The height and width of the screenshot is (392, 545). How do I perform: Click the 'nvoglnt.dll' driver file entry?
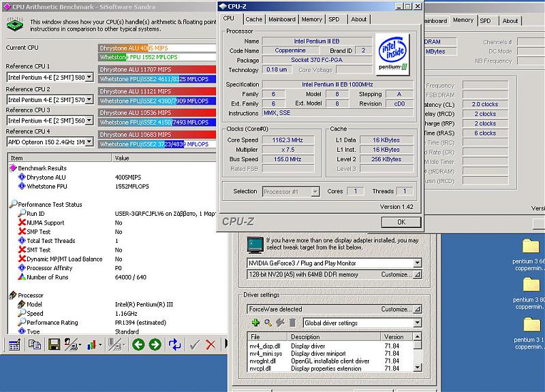(263, 361)
